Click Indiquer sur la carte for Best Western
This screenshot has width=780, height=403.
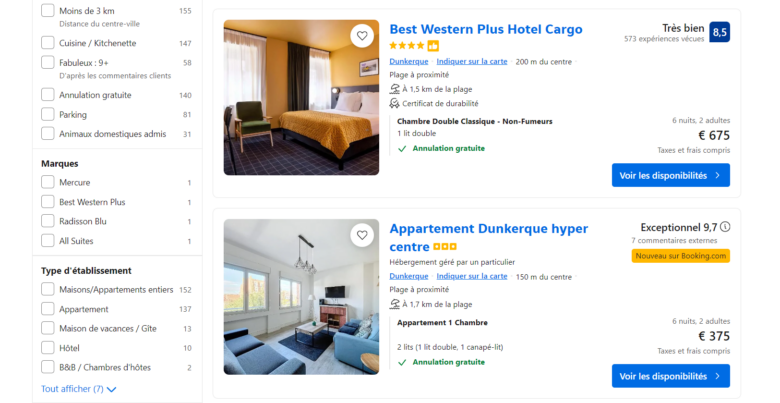pos(472,62)
